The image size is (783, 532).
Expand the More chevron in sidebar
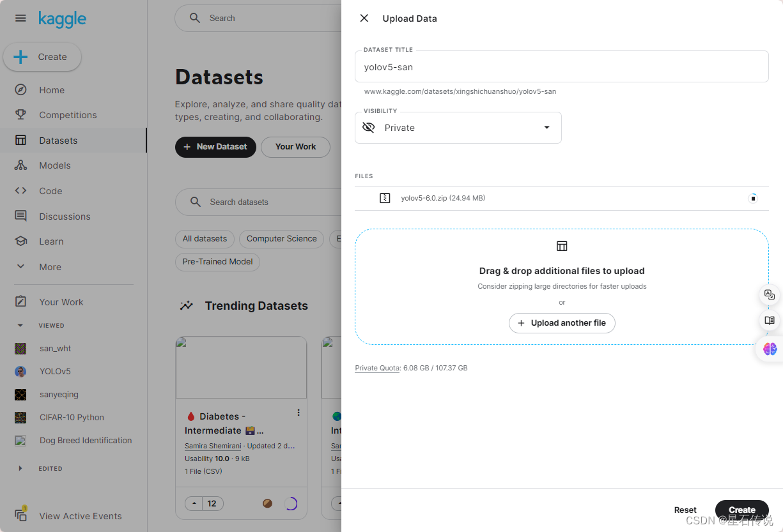click(x=20, y=266)
